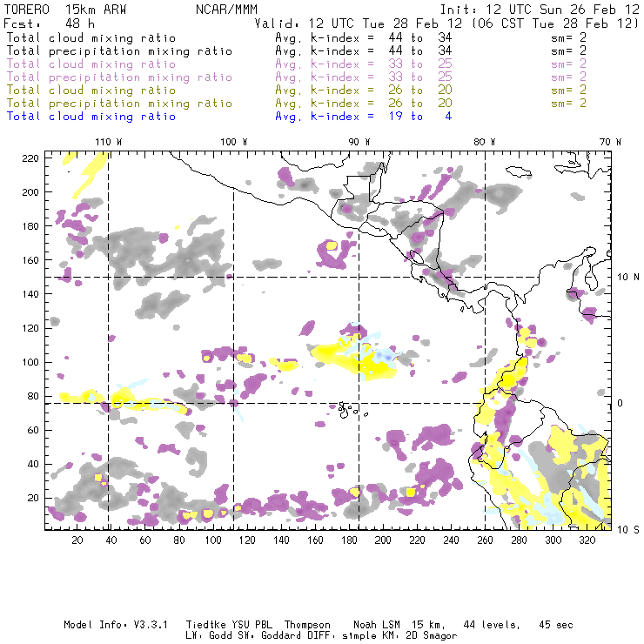Click '160' on the horizontal axis
The height and width of the screenshot is (644, 644).
(315, 540)
